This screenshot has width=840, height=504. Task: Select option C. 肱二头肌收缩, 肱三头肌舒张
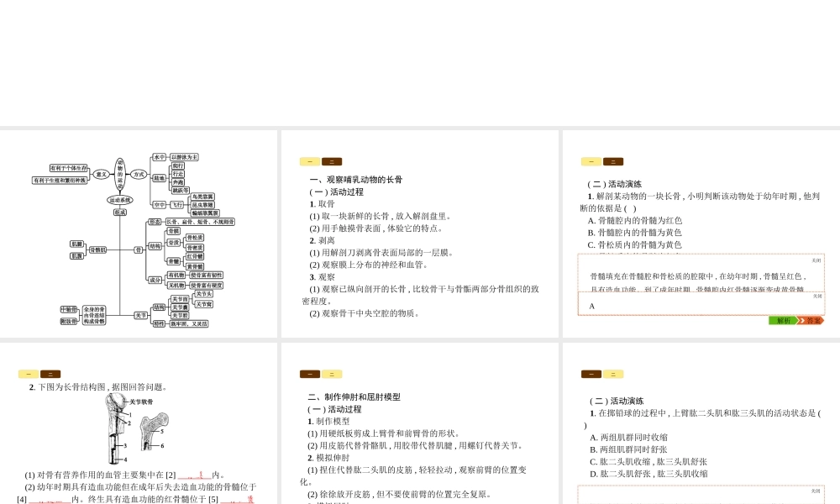(648, 462)
